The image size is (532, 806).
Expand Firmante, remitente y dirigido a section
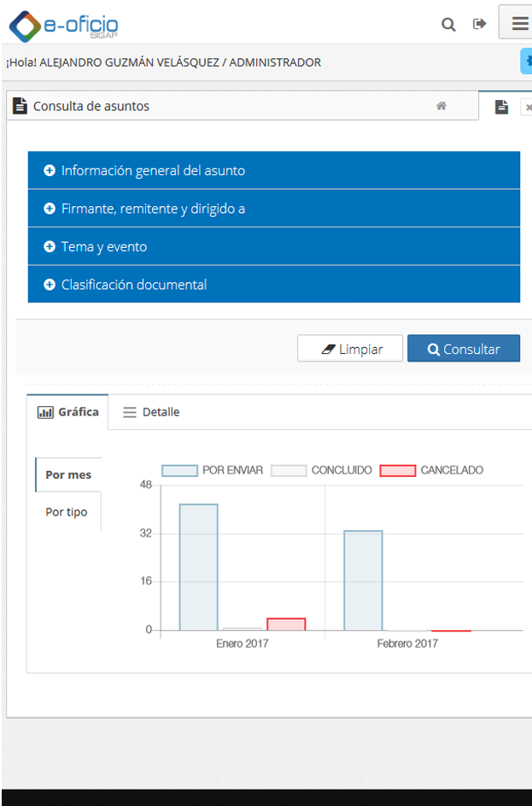point(274,209)
